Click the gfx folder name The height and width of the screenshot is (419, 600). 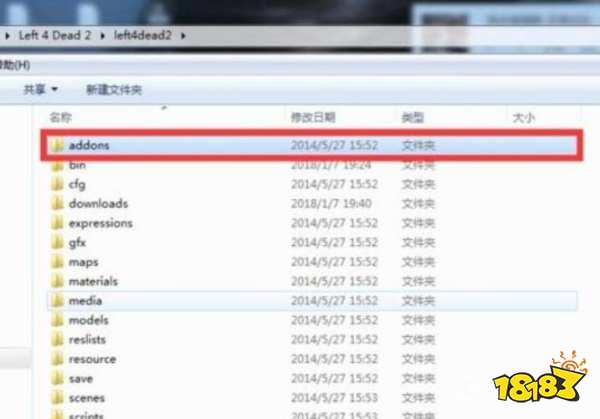77,243
